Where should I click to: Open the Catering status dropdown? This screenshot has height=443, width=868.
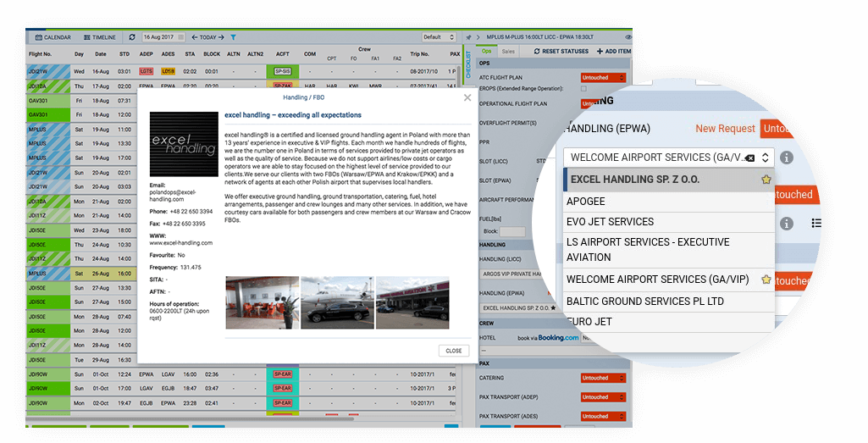605,378
